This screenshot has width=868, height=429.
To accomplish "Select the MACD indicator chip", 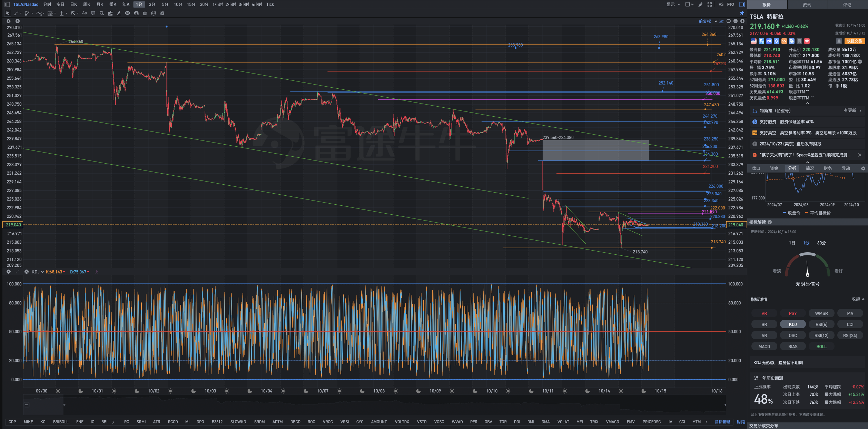I will [x=764, y=347].
